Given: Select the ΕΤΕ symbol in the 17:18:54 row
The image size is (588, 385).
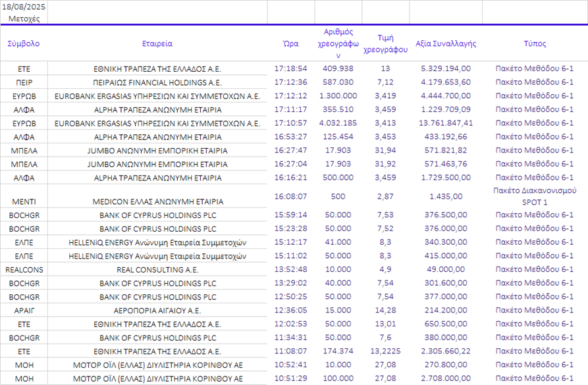Looking at the screenshot, I should click(24, 69).
